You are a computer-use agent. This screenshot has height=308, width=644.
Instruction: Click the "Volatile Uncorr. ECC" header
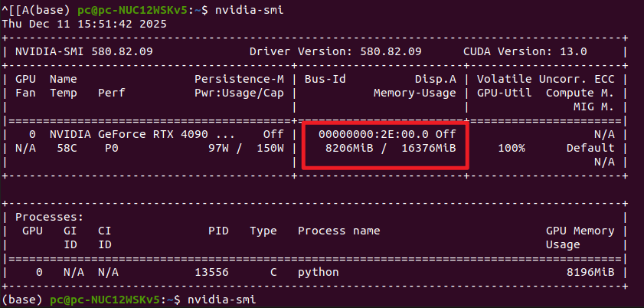[x=546, y=79]
